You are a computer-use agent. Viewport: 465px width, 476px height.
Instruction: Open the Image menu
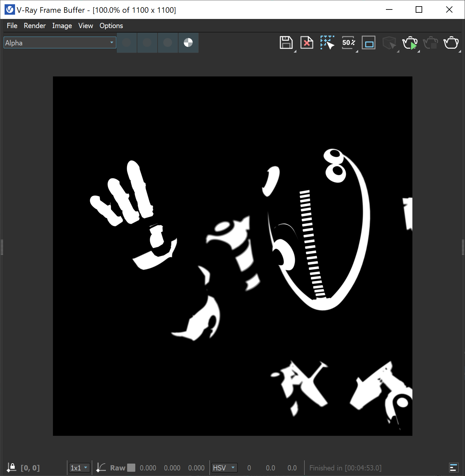62,25
